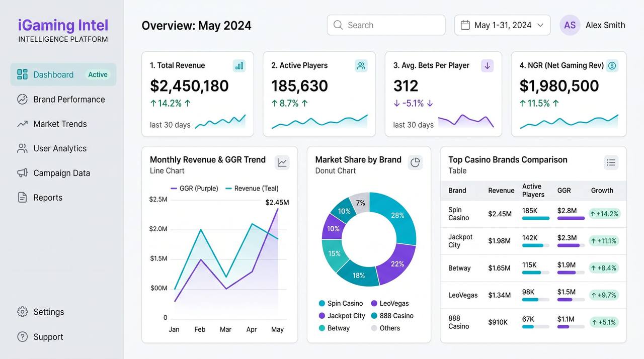Go to Market Trends in sidebar
The height and width of the screenshot is (359, 644).
pyautogui.click(x=60, y=124)
